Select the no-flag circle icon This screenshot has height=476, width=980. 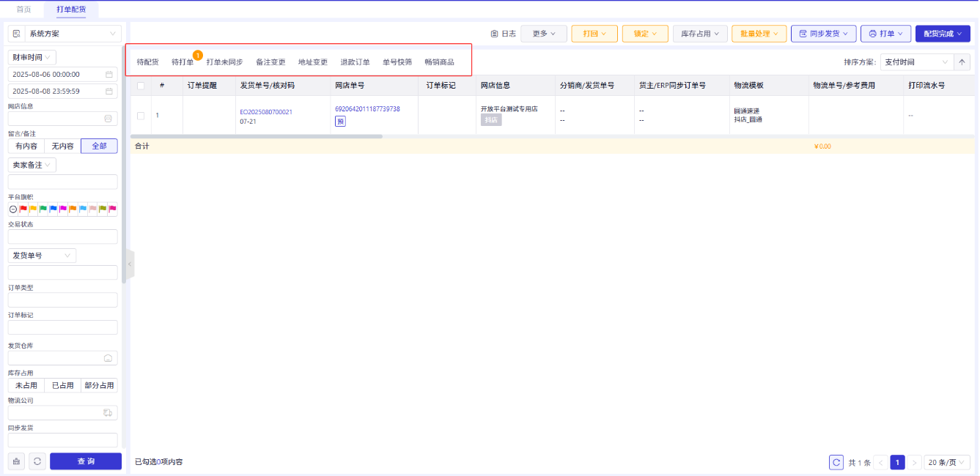tap(13, 209)
